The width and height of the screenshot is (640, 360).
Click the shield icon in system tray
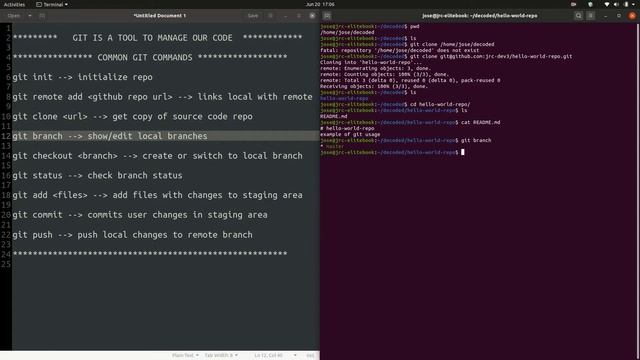[x=590, y=4]
